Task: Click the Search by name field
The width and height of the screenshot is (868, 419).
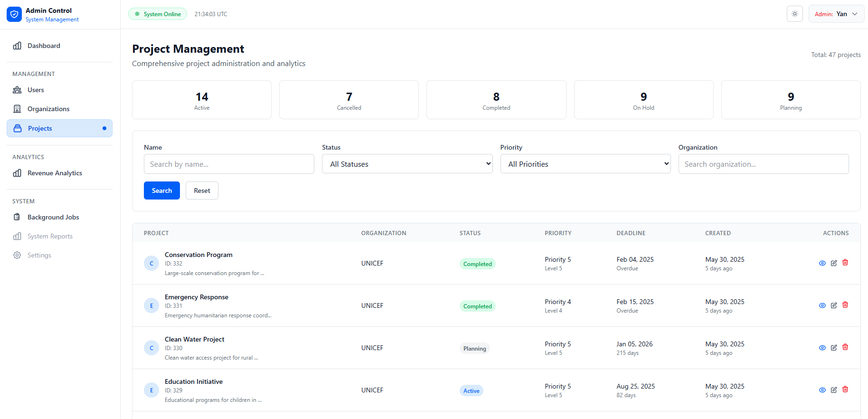Action: click(229, 164)
